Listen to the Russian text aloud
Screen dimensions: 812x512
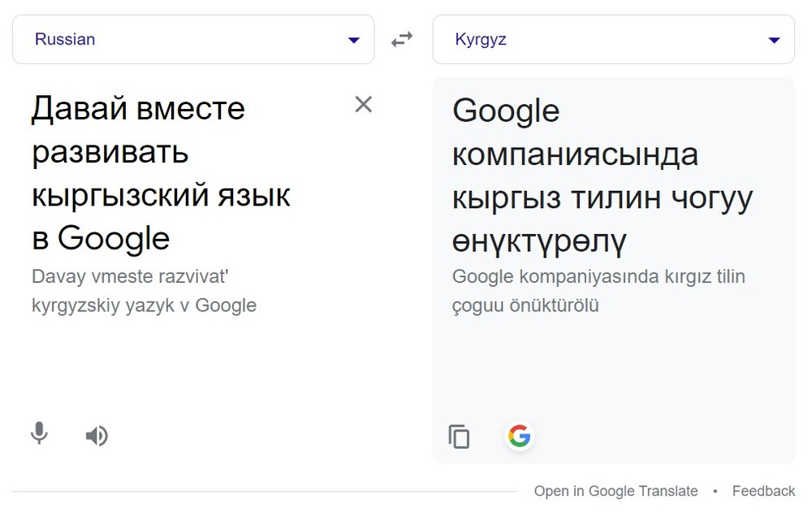97,436
